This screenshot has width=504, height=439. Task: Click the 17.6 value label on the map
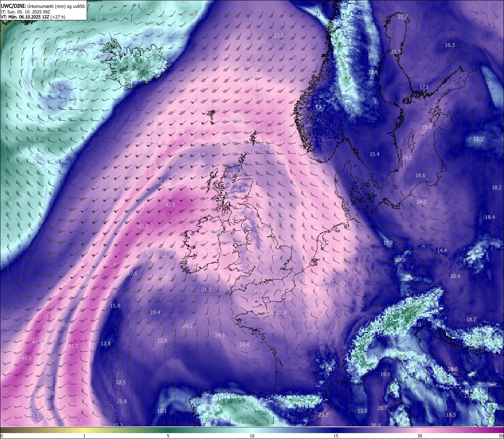coord(132,273)
